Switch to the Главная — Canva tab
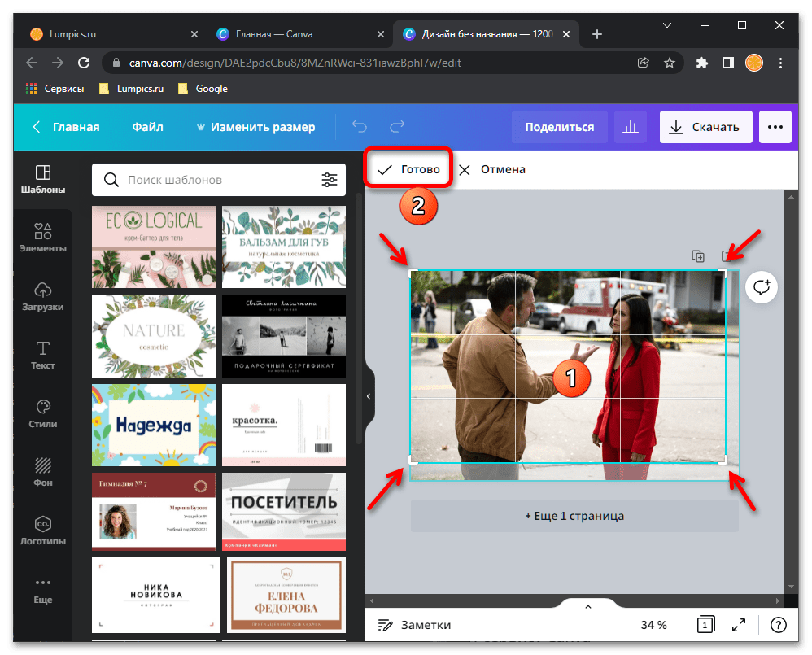Image resolution: width=812 pixels, height=655 pixels. (x=274, y=34)
